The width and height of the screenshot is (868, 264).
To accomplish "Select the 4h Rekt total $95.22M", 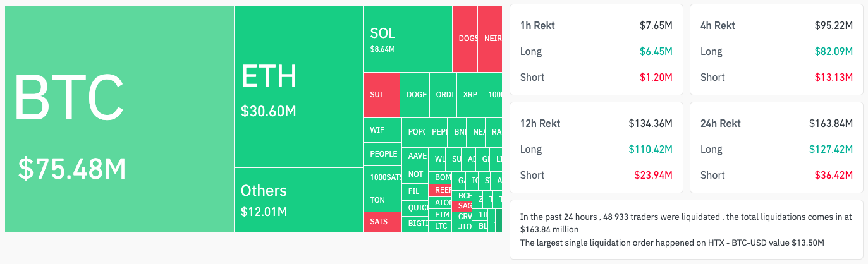I will [x=834, y=26].
